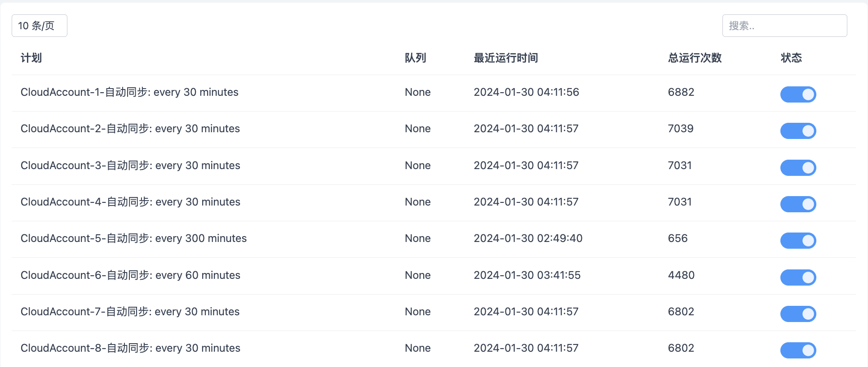Select the CloudAccount-1 schedule row name
Screen dimensions: 868x367
(x=129, y=92)
